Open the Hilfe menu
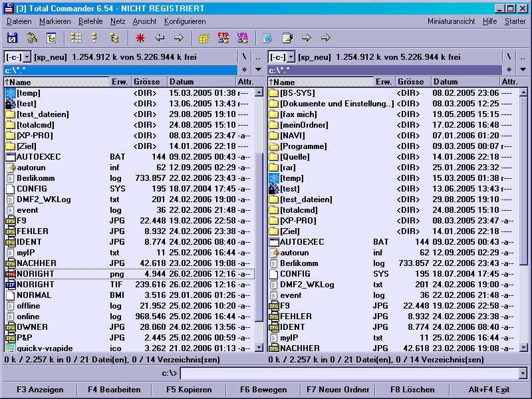Viewport: 532px width, 399px height. (x=490, y=21)
